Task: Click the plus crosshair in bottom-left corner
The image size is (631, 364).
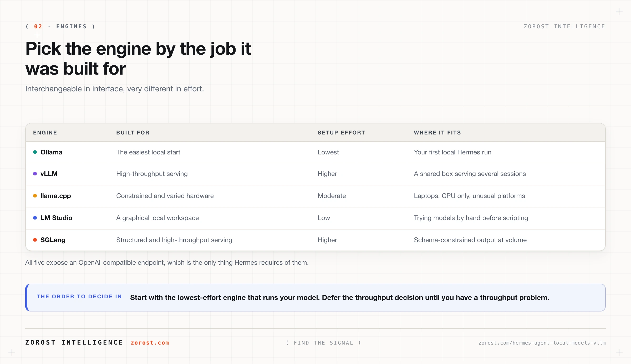Action: 12,352
